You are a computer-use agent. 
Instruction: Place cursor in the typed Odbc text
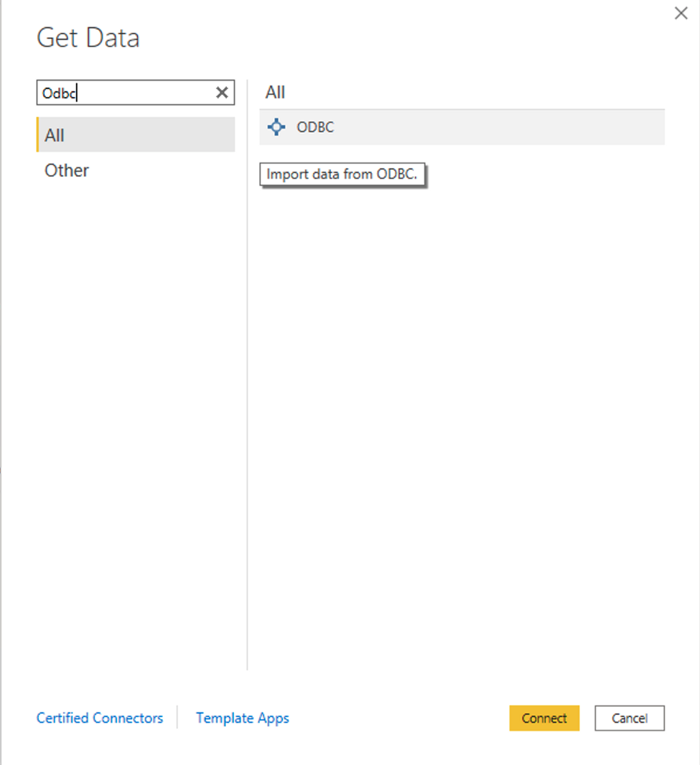click(59, 93)
